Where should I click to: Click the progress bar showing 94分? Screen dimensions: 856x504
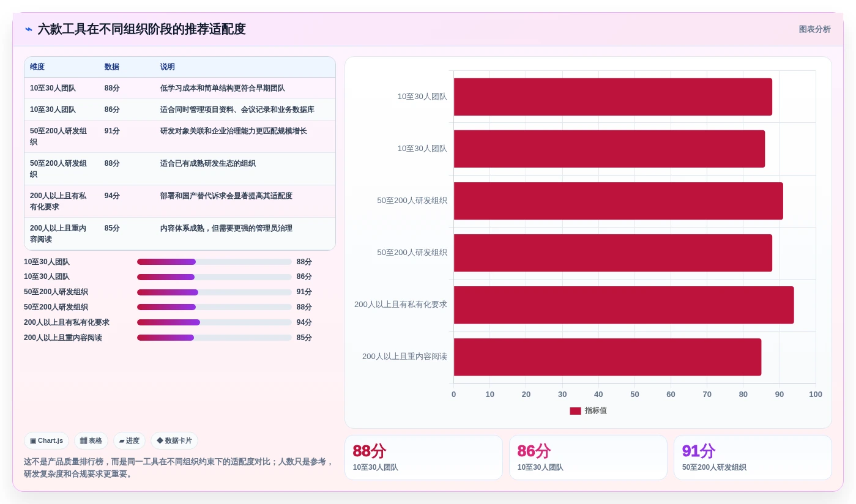214,322
